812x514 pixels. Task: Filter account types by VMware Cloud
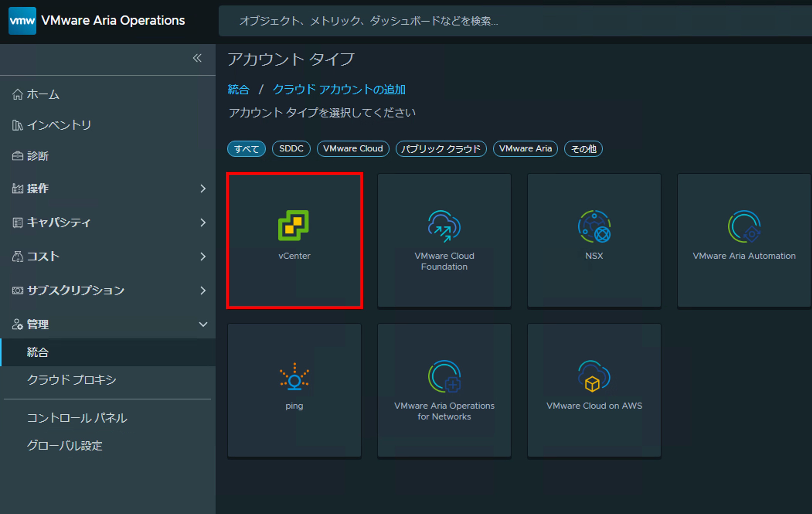(353, 149)
